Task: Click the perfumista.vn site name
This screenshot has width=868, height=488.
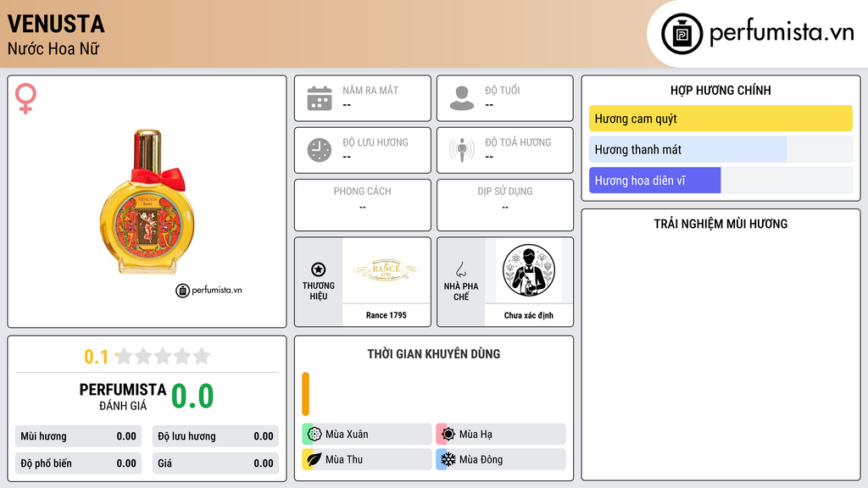Action: 782,32
